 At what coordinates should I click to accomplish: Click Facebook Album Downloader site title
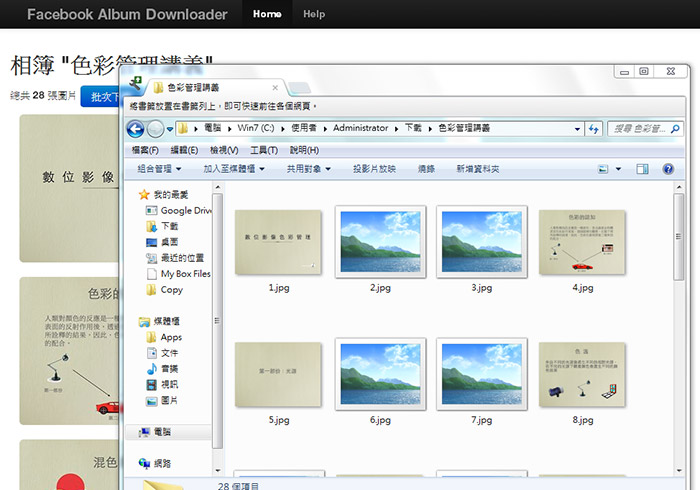pos(127,14)
